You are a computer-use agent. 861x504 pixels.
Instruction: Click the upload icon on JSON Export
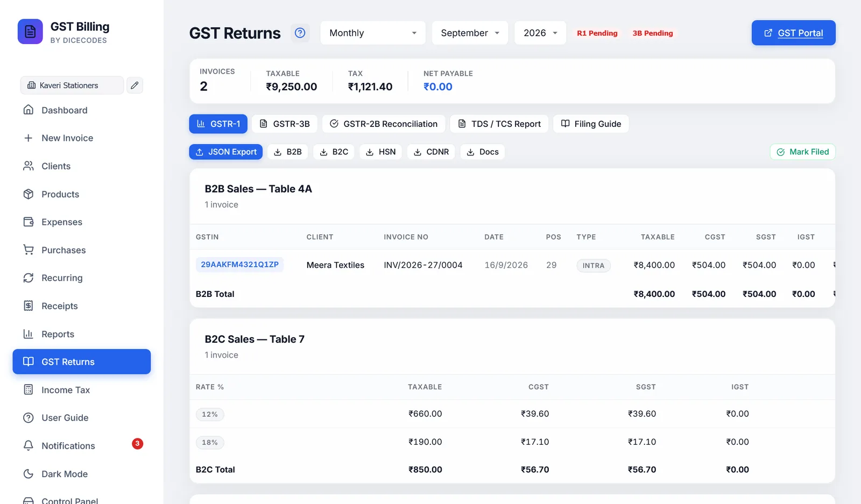tap(200, 152)
